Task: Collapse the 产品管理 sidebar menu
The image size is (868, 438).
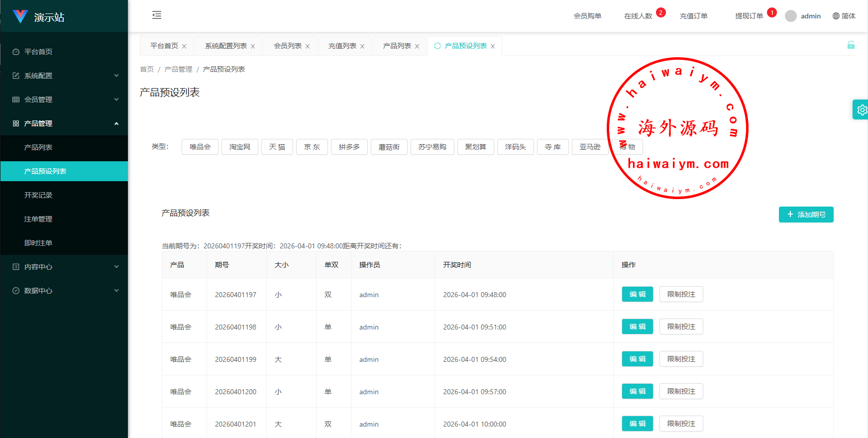Action: click(64, 123)
